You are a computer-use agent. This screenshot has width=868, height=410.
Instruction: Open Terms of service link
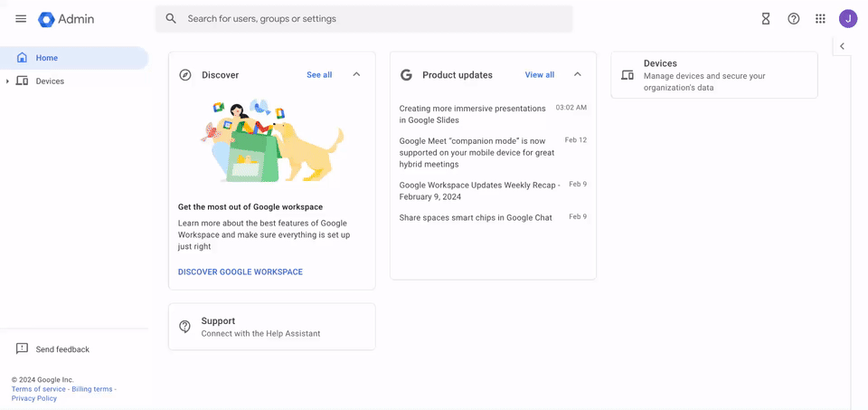[38, 389]
